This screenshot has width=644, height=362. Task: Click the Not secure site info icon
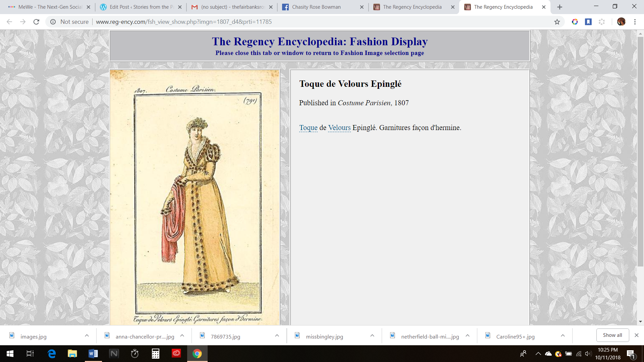53,22
